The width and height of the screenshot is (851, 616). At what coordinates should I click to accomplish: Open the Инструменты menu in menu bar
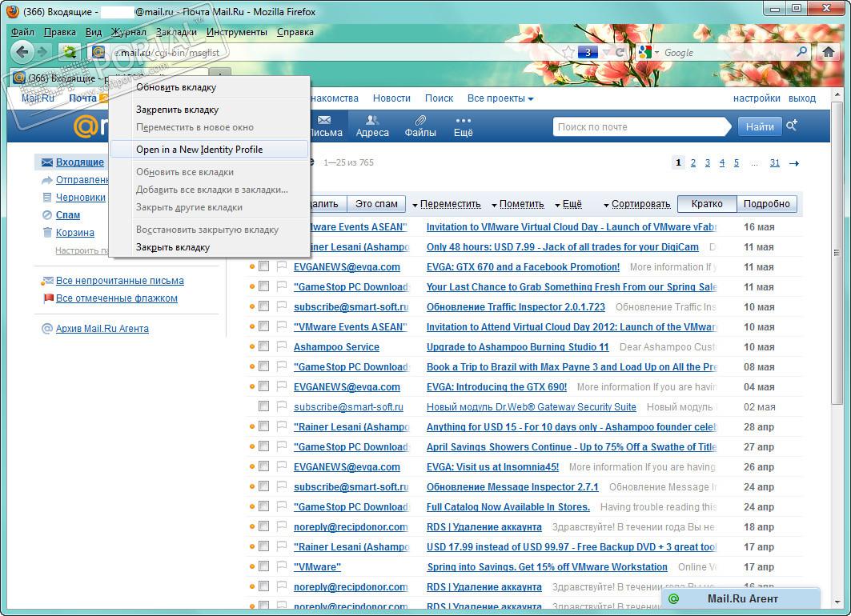pyautogui.click(x=237, y=32)
